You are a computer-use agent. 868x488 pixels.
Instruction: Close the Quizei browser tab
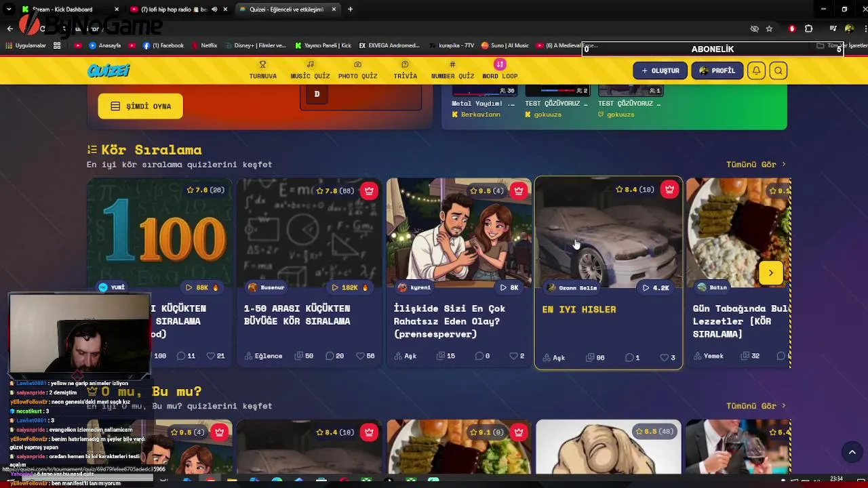coord(334,9)
